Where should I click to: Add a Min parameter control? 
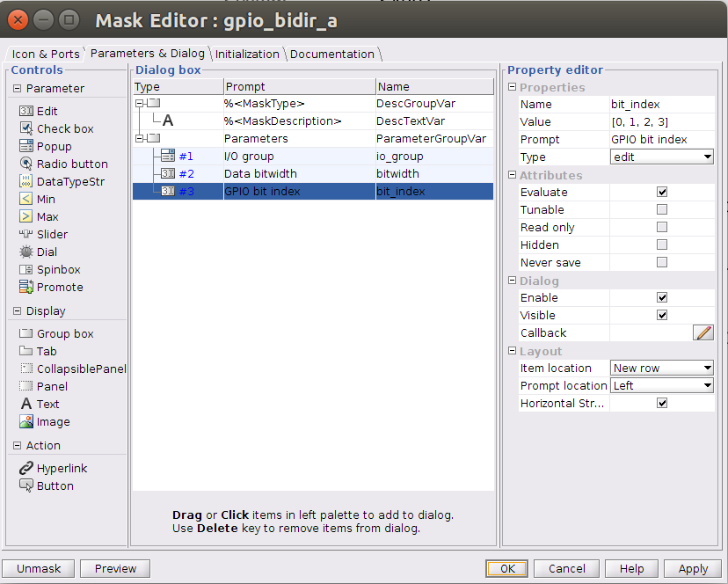click(37, 200)
